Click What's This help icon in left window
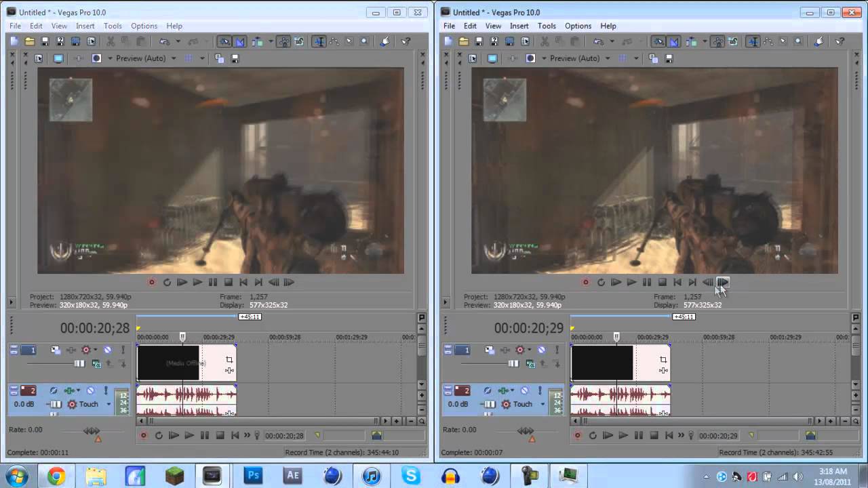Viewport: 868px width, 488px height. point(406,41)
